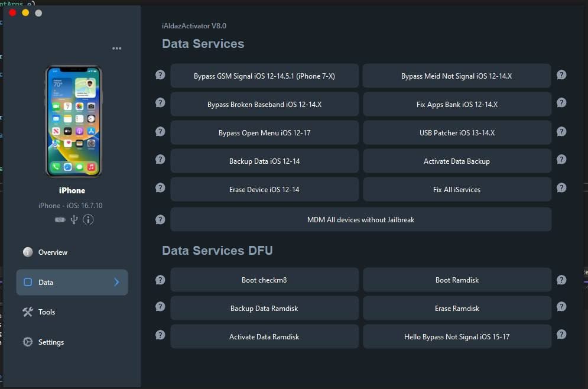This screenshot has height=389, width=588.
Task: Start Boot Ramdisk
Action: 457,280
